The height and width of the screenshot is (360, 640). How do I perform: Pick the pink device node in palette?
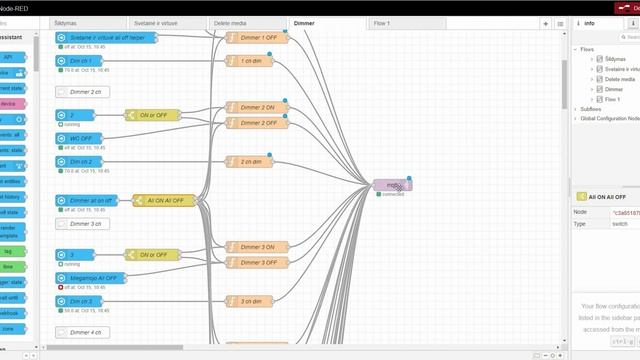(x=12, y=104)
